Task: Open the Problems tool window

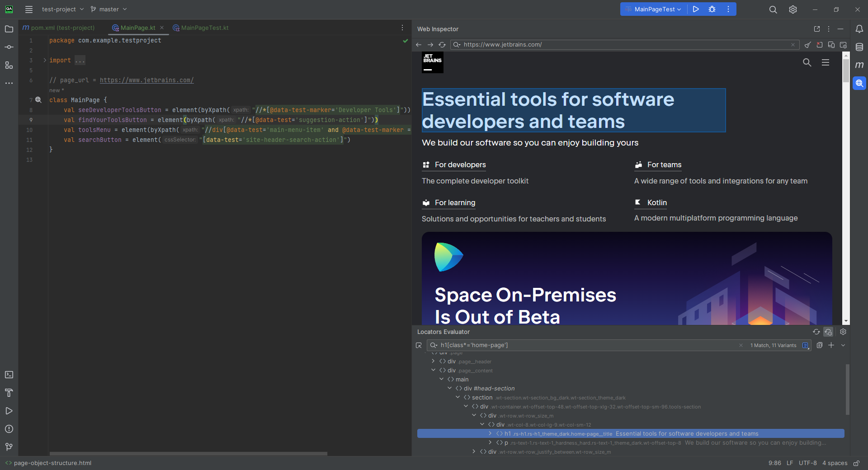Action: pos(9,429)
